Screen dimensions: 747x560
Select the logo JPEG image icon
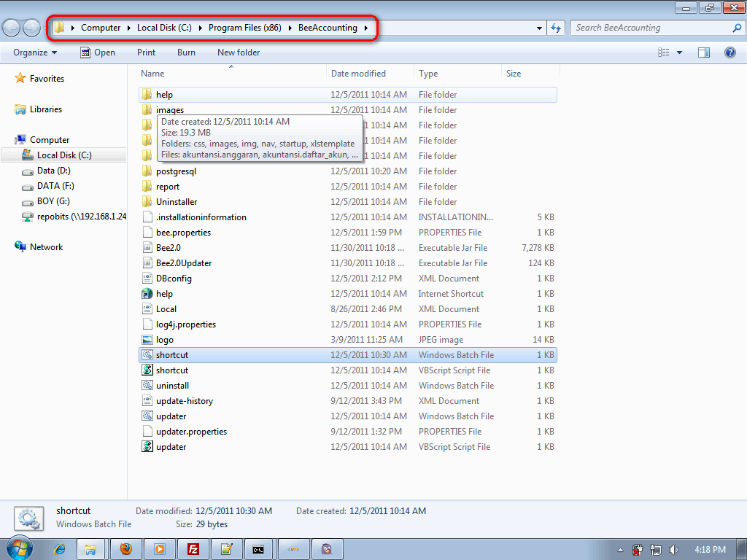point(147,340)
